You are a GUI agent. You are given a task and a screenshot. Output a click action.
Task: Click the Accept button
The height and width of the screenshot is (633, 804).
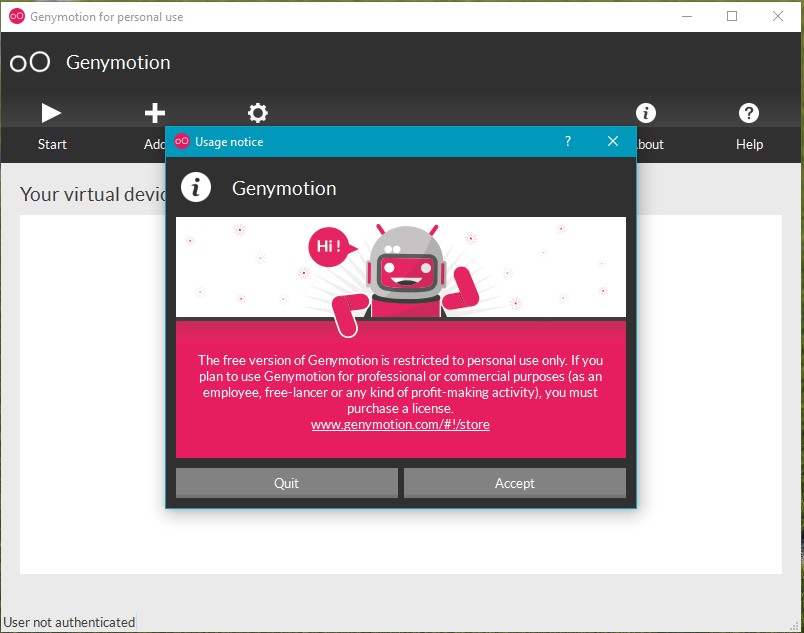(x=515, y=483)
